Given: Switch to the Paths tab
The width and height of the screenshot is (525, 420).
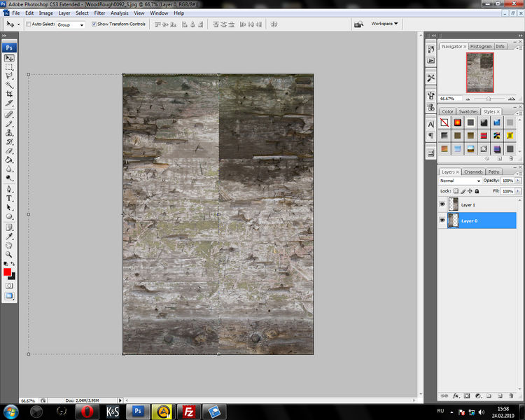Looking at the screenshot, I should point(493,171).
